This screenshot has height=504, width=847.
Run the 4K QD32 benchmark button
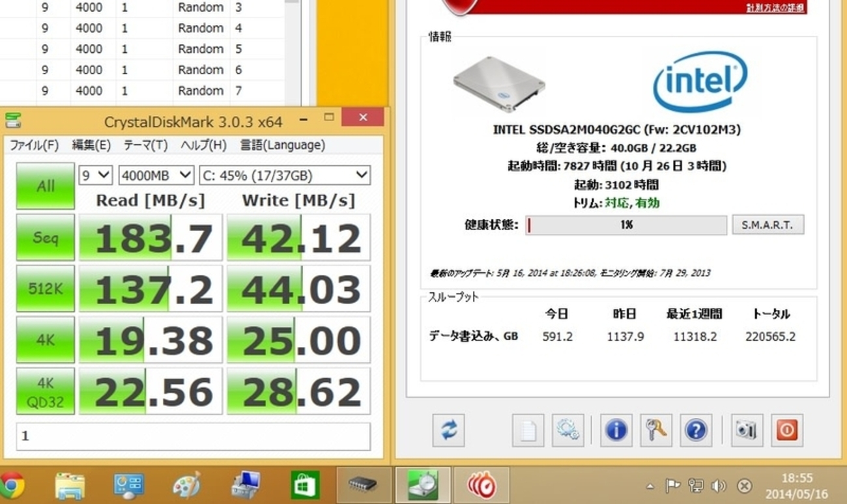pyautogui.click(x=45, y=391)
